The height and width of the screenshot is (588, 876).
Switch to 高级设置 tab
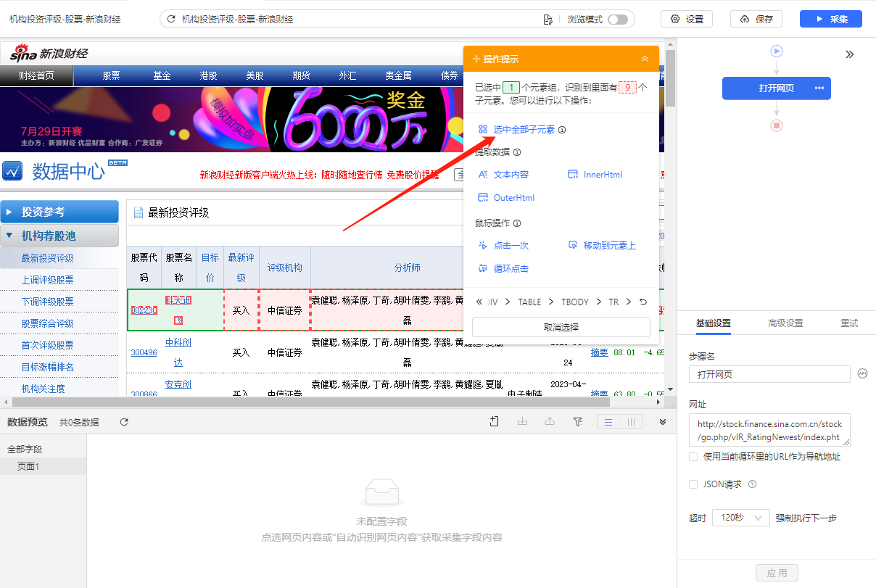pyautogui.click(x=786, y=323)
